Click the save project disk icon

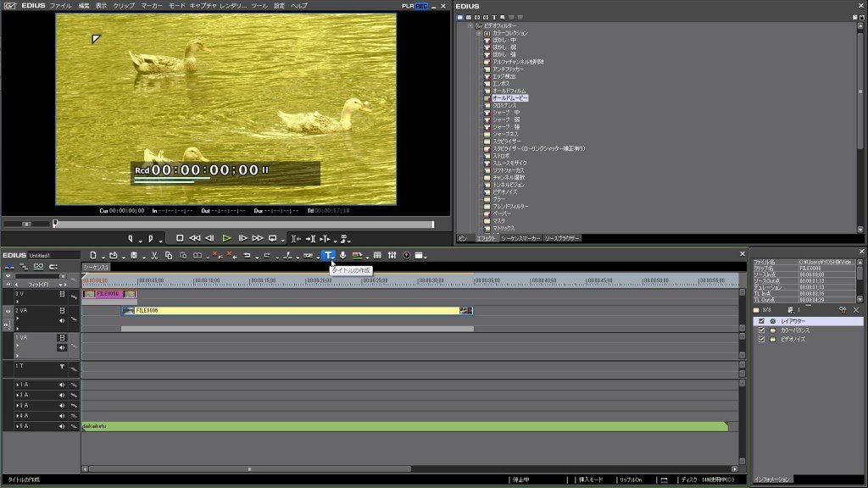pyautogui.click(x=133, y=255)
